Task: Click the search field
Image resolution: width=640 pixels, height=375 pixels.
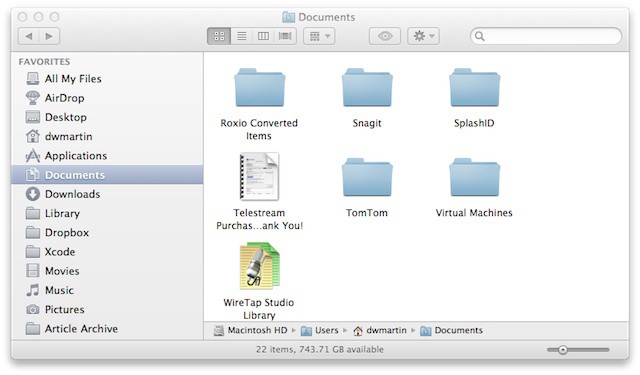Action: pos(546,36)
